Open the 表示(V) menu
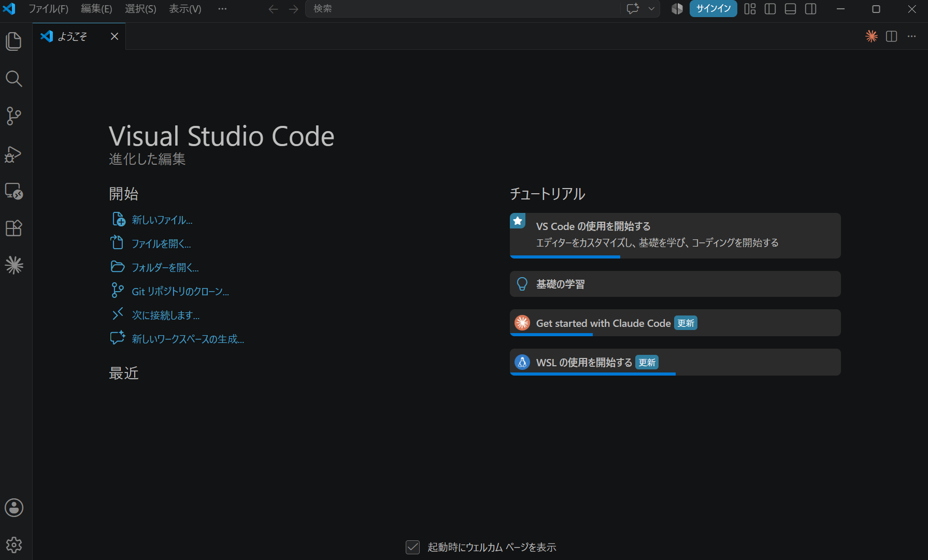928x560 pixels. [x=185, y=9]
